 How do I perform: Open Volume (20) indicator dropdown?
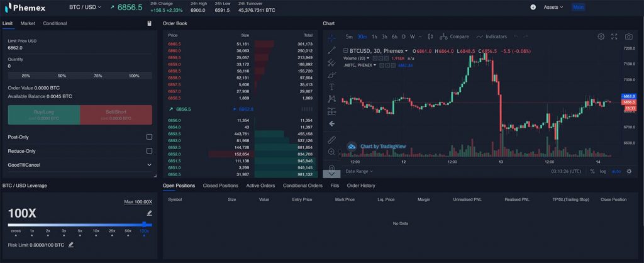click(x=368, y=59)
